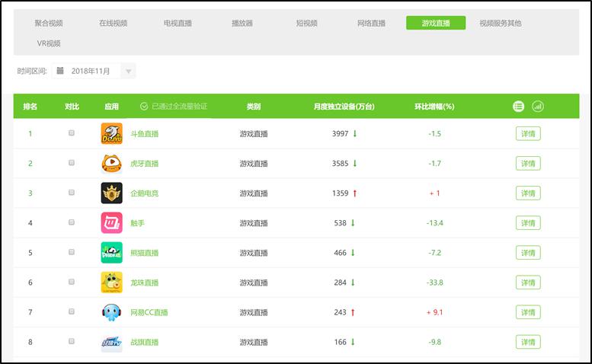Open 详情 for 网易CC直播
592x364 pixels.
[x=528, y=312]
